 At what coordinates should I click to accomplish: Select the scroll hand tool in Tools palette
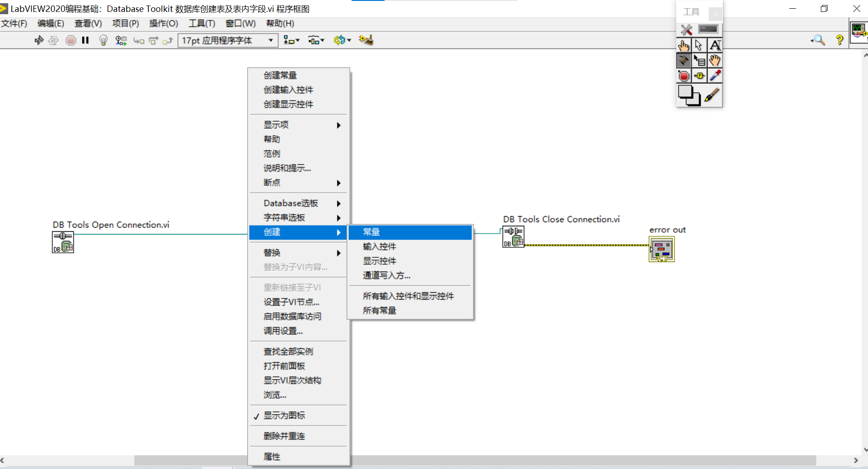point(715,60)
